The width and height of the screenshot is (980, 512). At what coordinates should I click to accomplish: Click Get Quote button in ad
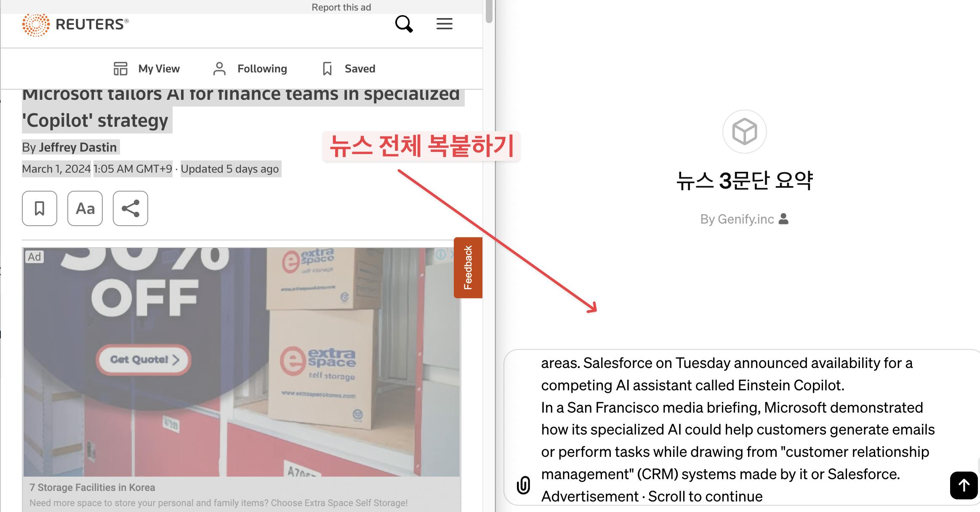[x=144, y=360]
